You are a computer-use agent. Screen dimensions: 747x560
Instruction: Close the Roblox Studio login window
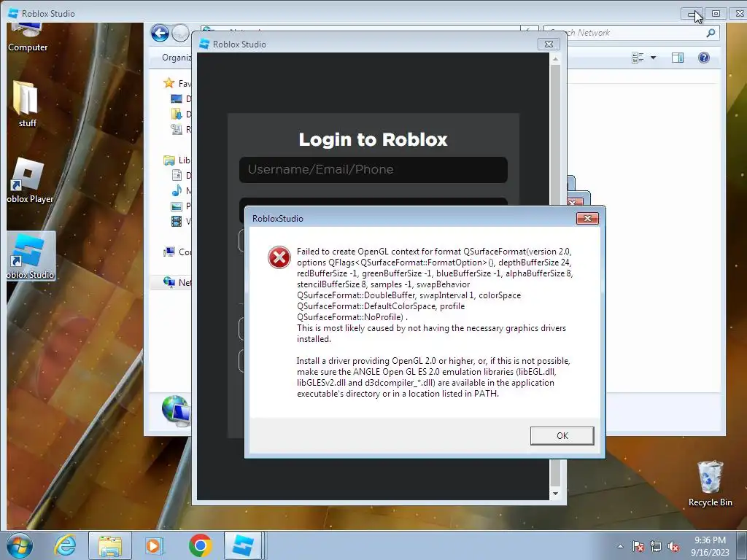(549, 44)
